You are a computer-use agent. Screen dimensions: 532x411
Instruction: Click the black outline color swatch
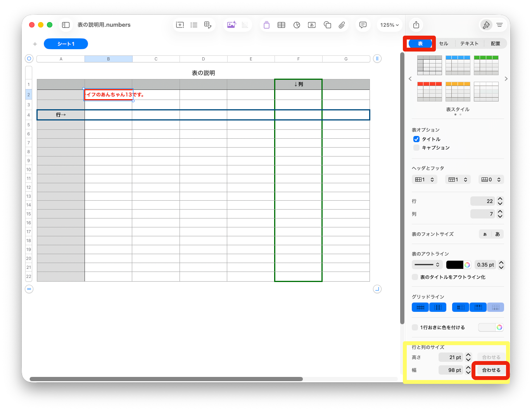(455, 265)
